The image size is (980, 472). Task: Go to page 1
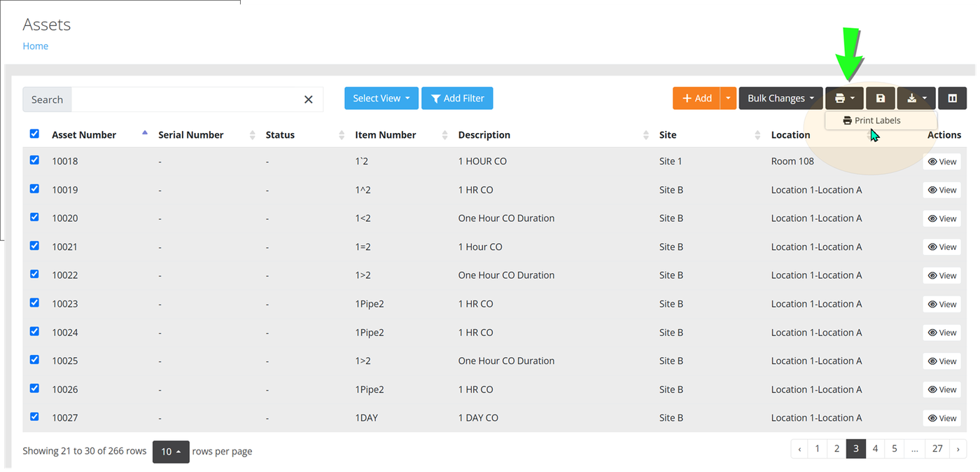pyautogui.click(x=817, y=449)
